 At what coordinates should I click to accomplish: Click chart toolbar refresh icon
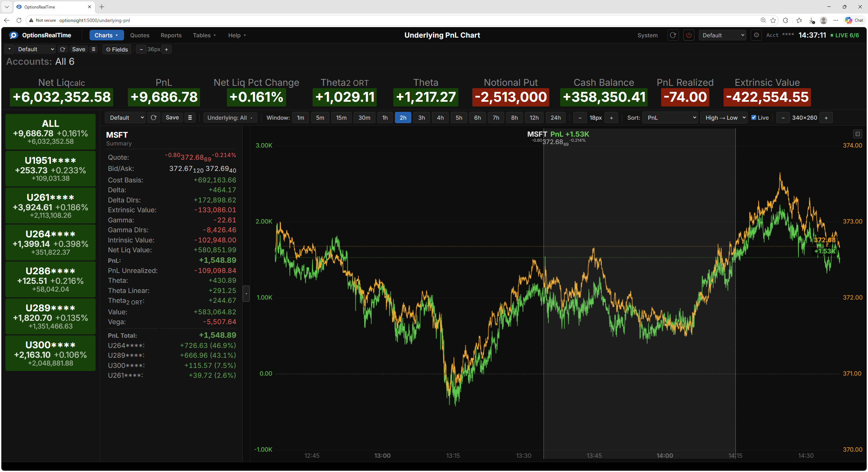point(154,118)
